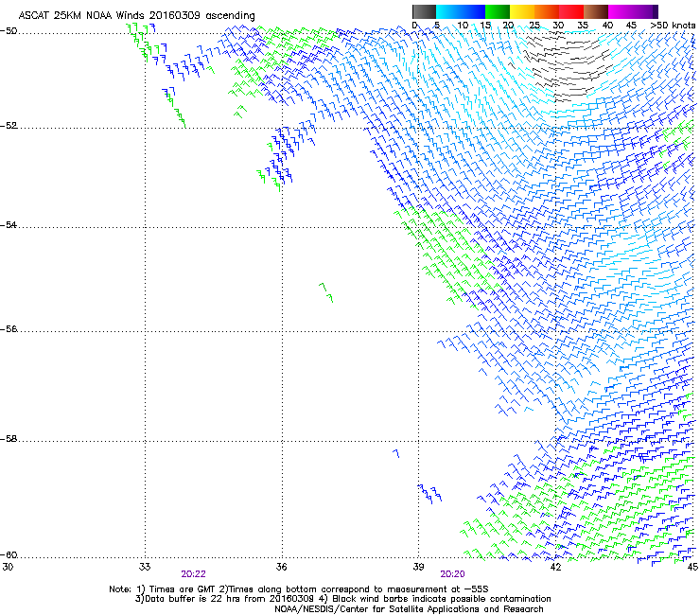Click the longitude label '45'
The width and height of the screenshot is (700, 615).
coord(692,567)
